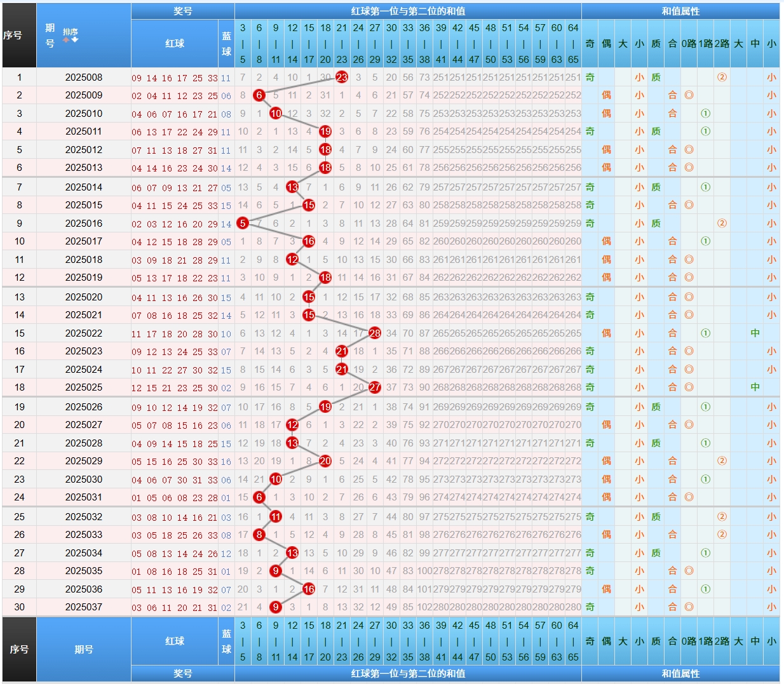Screen dimensions: 784x684
Task: Click red circle 28 in row 2025022
Action: click(375, 333)
